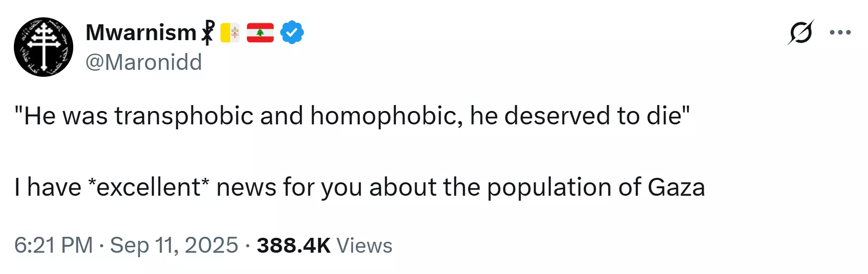Click the quoted first line of the post

pyautogui.click(x=352, y=116)
